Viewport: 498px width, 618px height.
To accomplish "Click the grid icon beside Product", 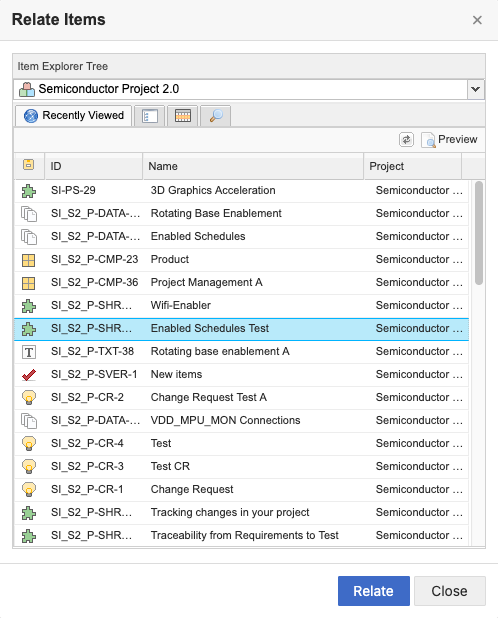I will 28,260.
